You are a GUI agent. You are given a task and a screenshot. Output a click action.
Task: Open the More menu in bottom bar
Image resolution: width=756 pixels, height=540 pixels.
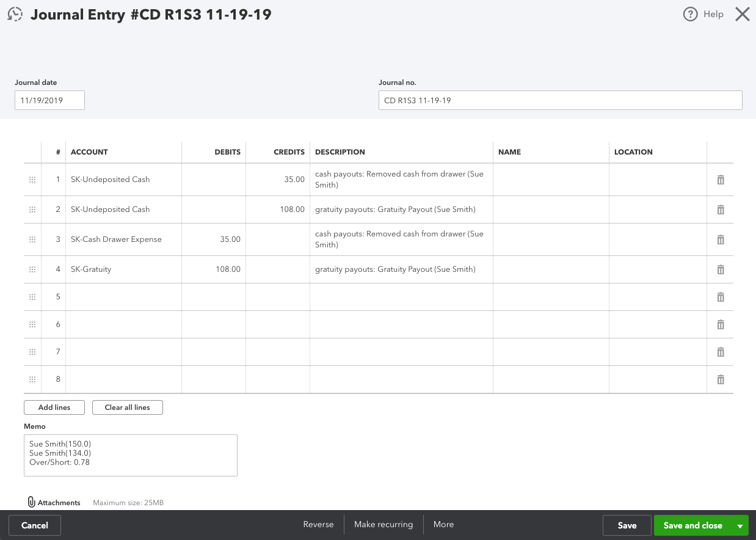point(443,525)
